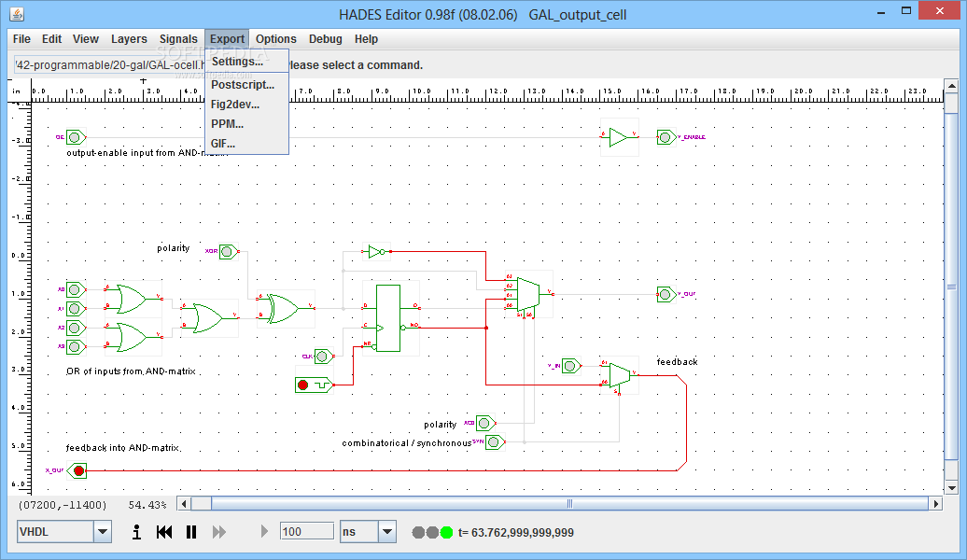Select the Y_ENABLE output pin
Screen dimensions: 967x560
[x=666, y=137]
